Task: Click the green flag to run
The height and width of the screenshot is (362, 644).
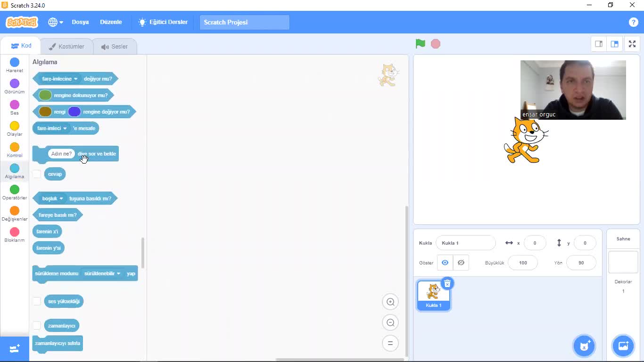Action: click(x=421, y=44)
